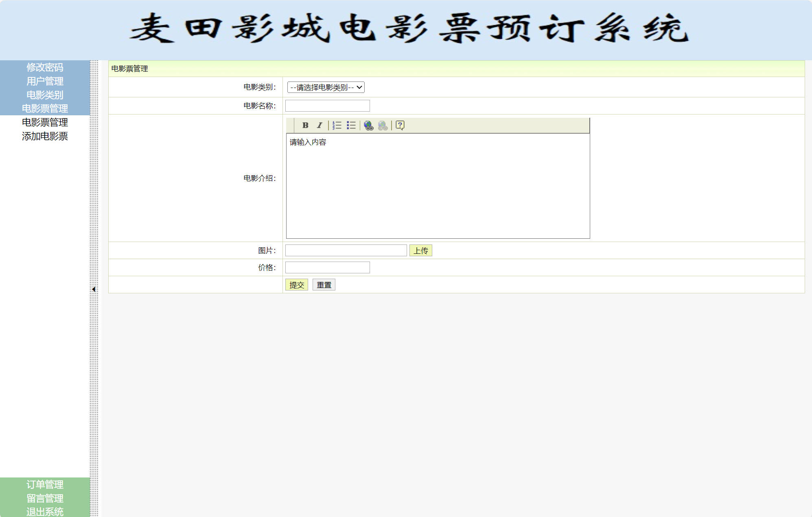The width and height of the screenshot is (812, 517).
Task: Click the 提交 submit button
Action: click(297, 285)
